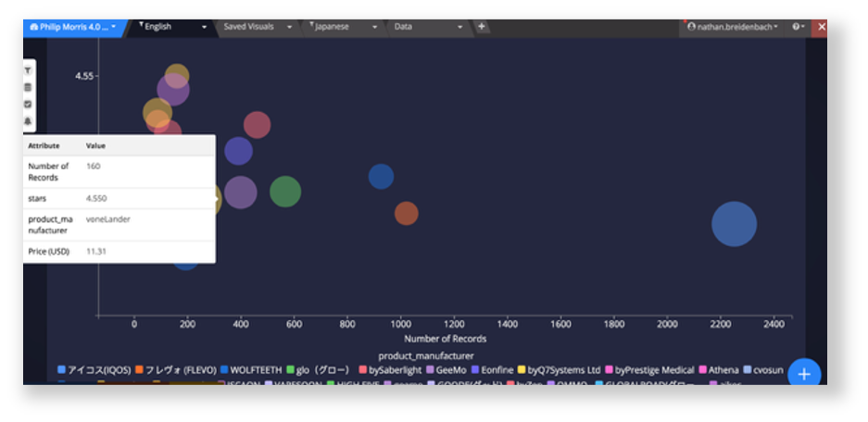
Task: Select the purple bubble under the top yellow bubble
Action: click(x=173, y=90)
